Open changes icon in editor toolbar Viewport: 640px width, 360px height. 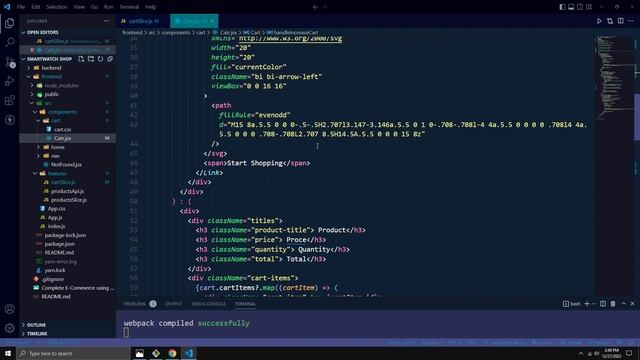[x=610, y=21]
